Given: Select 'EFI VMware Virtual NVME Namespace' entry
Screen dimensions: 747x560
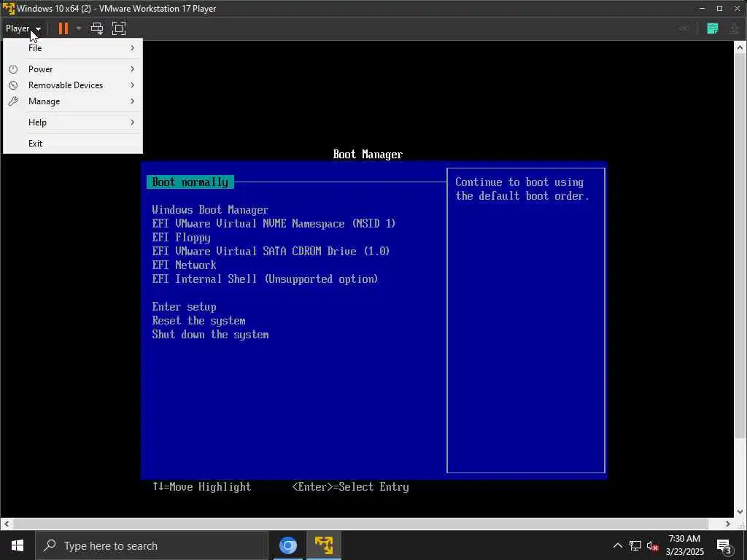Looking at the screenshot, I should coord(274,224).
